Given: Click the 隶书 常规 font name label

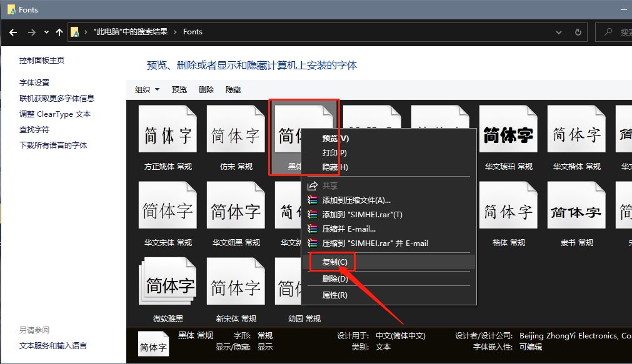Looking at the screenshot, I should click(x=577, y=242).
